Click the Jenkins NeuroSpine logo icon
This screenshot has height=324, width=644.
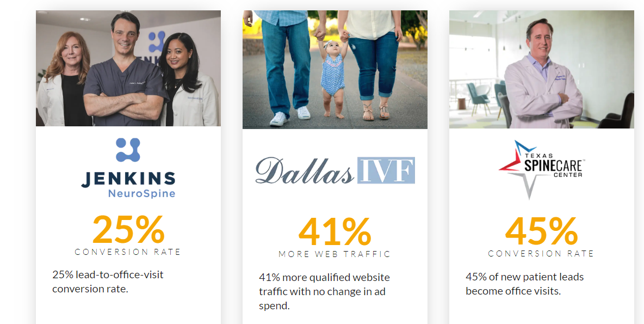tap(128, 150)
